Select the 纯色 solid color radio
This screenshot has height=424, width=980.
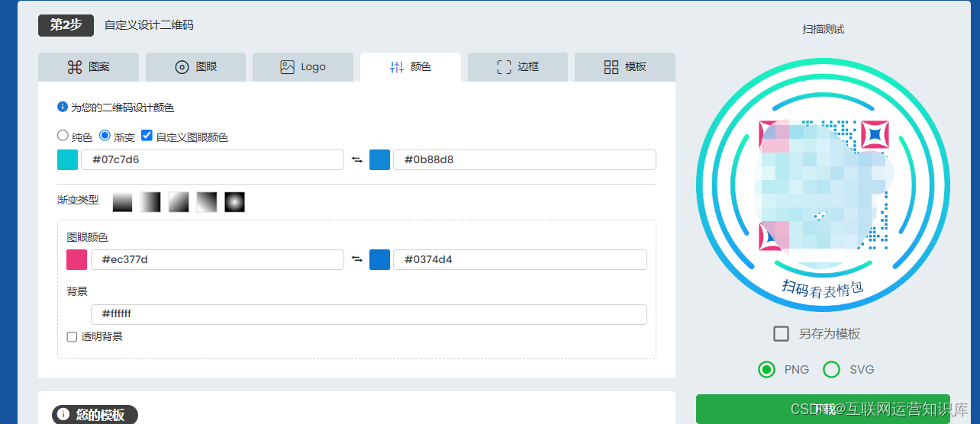63,136
